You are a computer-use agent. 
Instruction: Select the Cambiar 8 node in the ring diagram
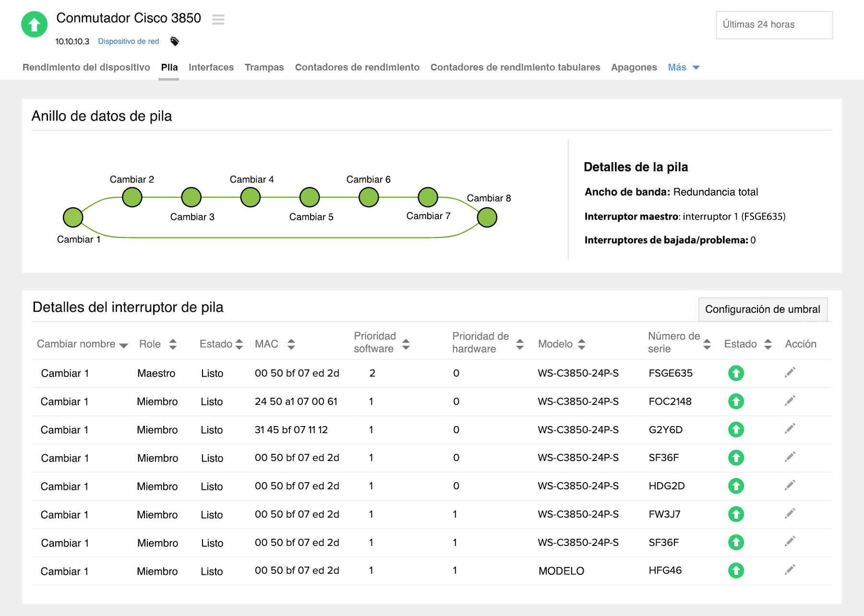point(487,217)
